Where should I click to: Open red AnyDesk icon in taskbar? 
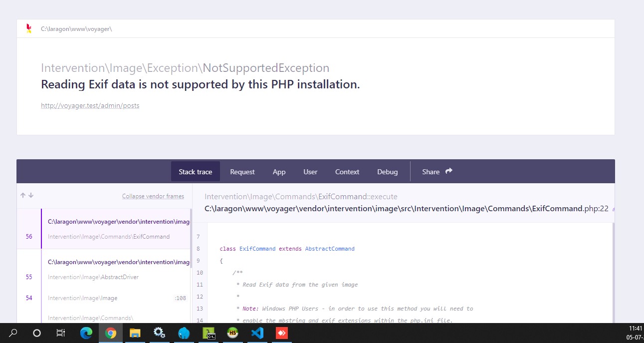point(282,333)
